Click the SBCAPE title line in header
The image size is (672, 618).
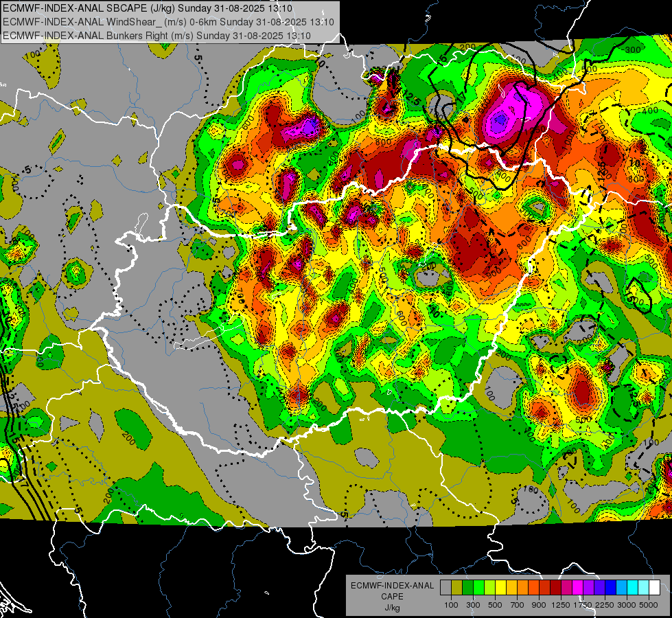pyautogui.click(x=148, y=8)
